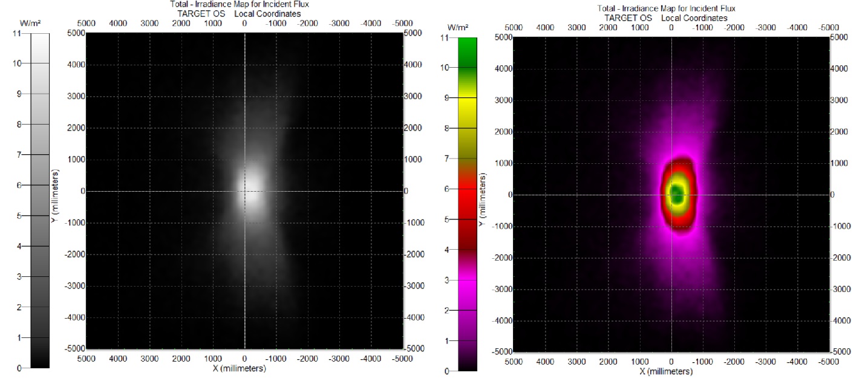Image resolution: width=868 pixels, height=390 pixels.
Task: Click the bright hotspot in the grayscale irradiance map
Action: tap(252, 192)
